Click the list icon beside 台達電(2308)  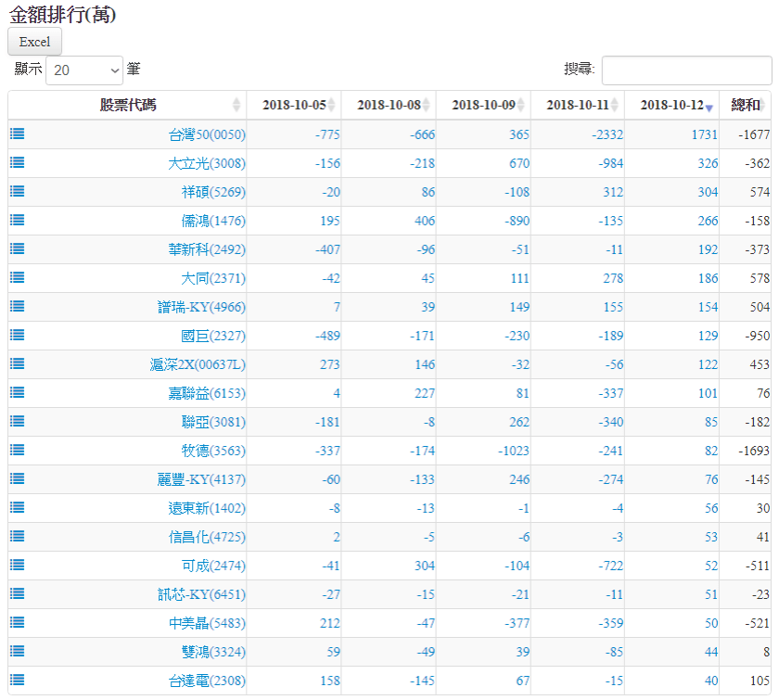coord(18,680)
